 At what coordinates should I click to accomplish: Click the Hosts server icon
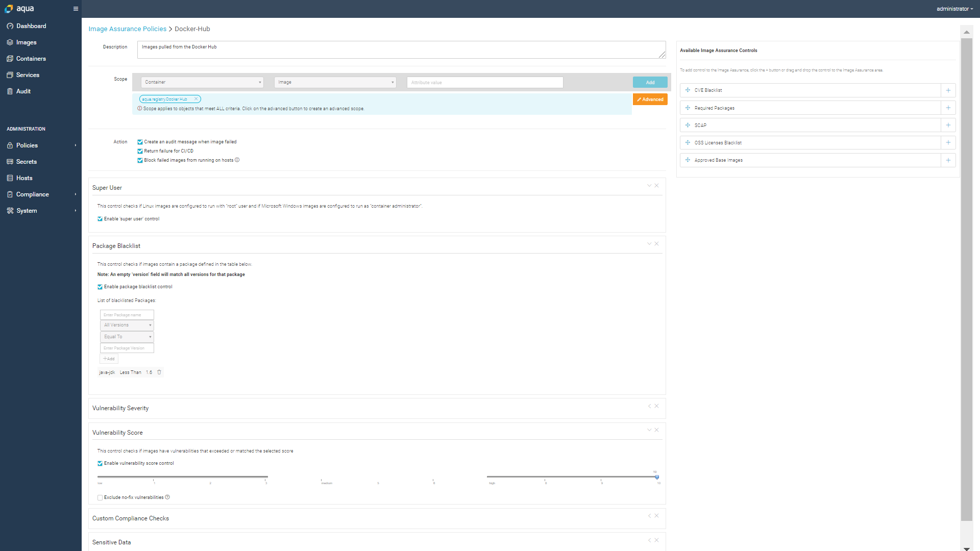10,178
